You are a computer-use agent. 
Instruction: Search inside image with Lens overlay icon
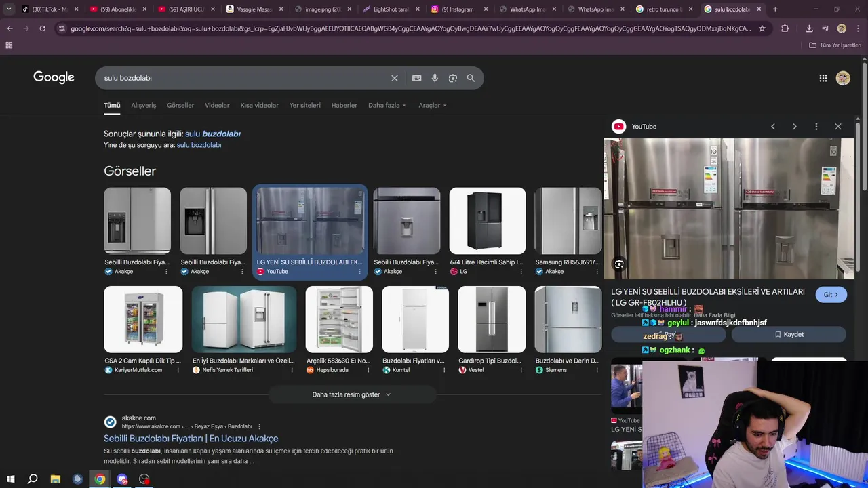[x=619, y=264]
